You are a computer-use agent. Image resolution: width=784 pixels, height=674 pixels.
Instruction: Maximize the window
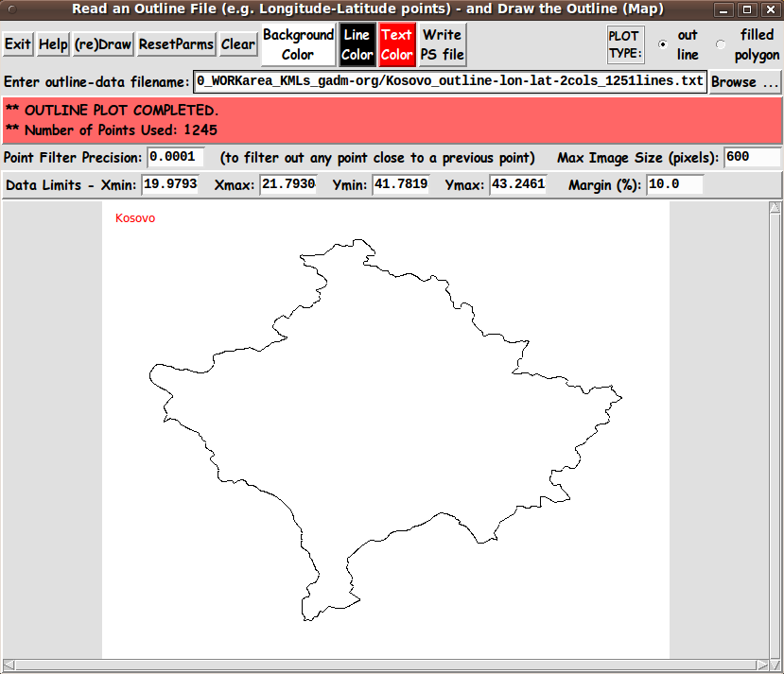747,9
